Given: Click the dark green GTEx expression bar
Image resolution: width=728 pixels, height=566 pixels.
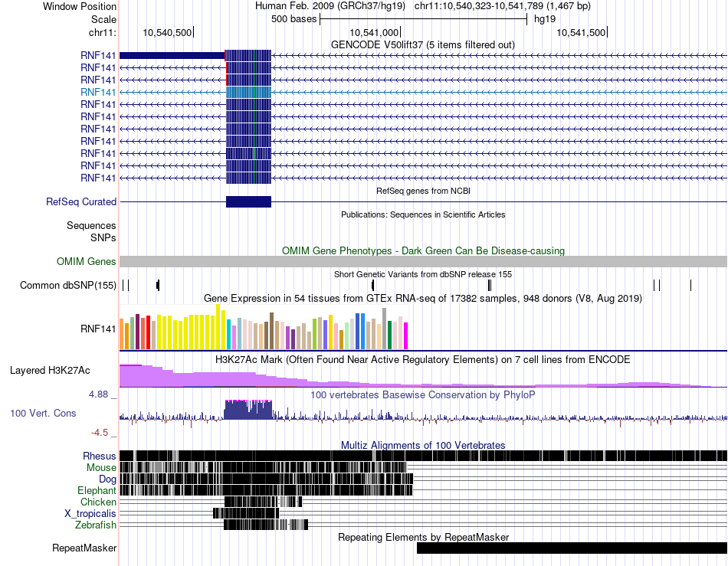Looking at the screenshot, I should 389,335.
